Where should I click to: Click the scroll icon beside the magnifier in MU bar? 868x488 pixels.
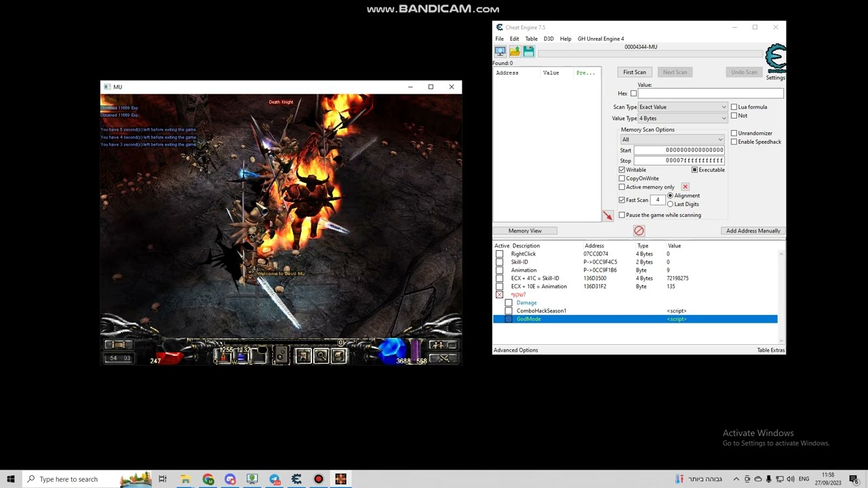click(x=338, y=356)
